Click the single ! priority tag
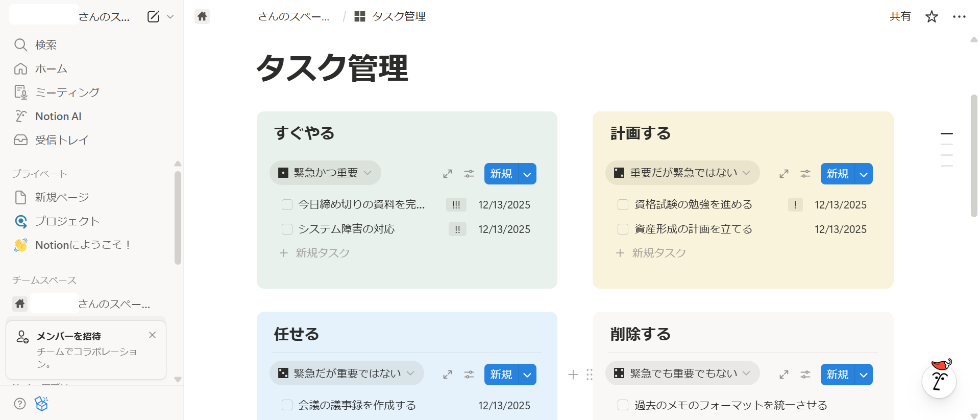Screen dimensions: 980x420 [x=795, y=205]
